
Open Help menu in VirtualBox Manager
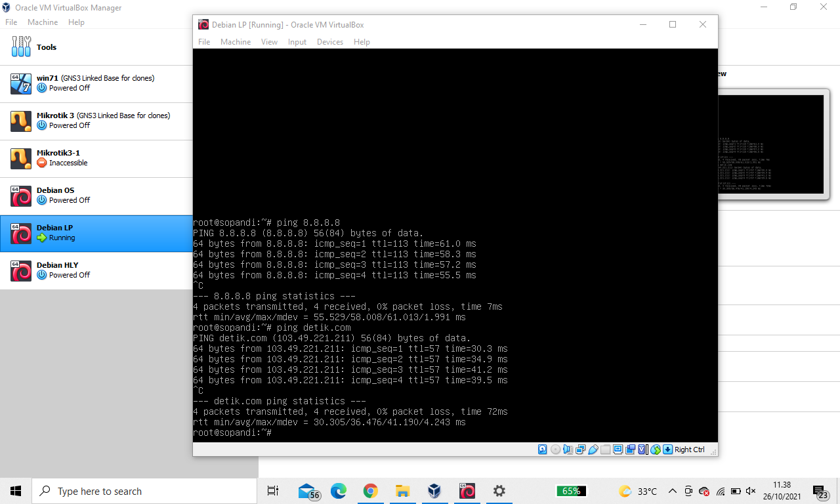click(76, 22)
